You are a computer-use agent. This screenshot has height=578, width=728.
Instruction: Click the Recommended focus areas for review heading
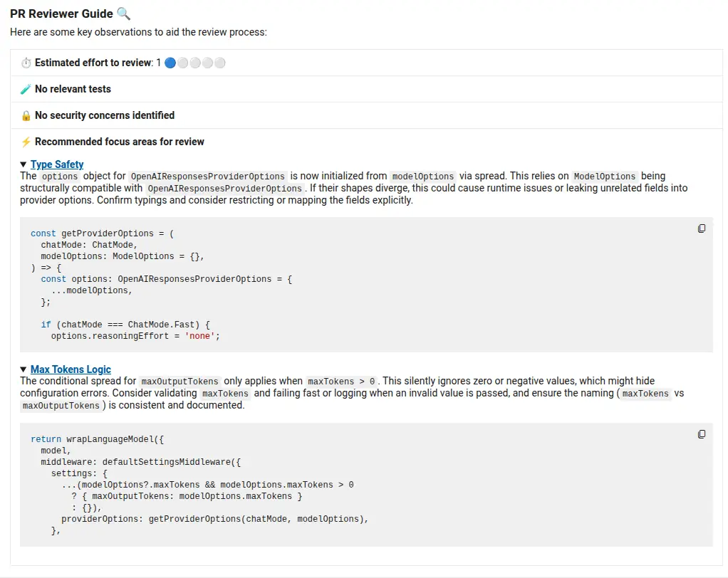(x=120, y=142)
